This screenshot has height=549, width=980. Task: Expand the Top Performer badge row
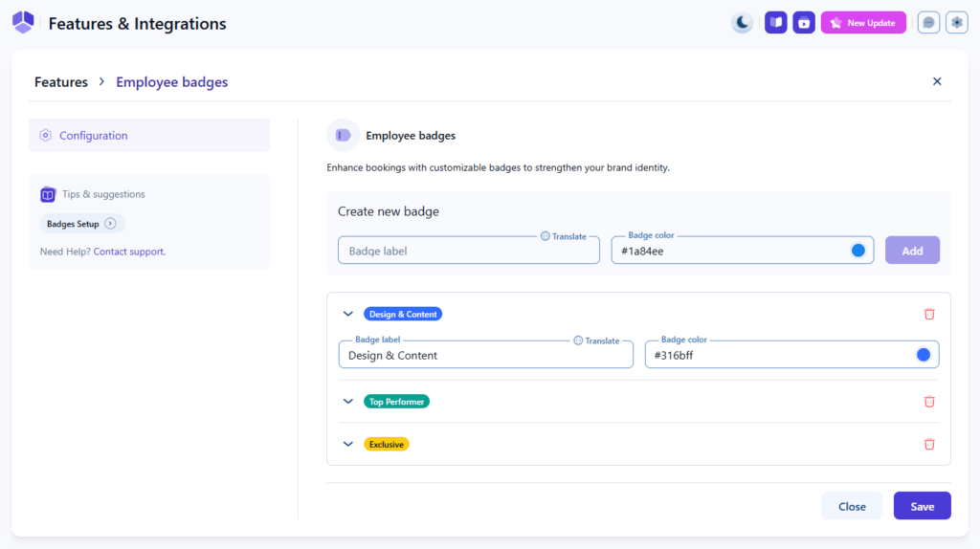point(348,402)
